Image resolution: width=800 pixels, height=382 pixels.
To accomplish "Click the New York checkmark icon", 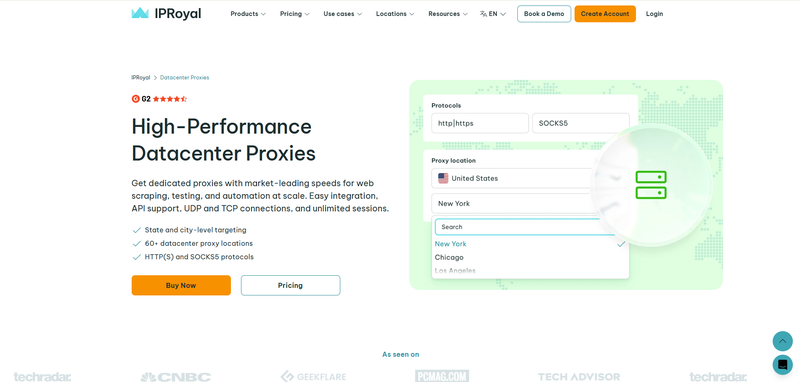I will [621, 244].
